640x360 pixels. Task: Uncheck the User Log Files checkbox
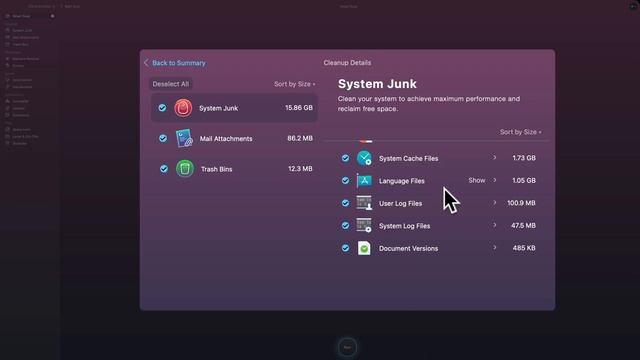[x=345, y=203]
